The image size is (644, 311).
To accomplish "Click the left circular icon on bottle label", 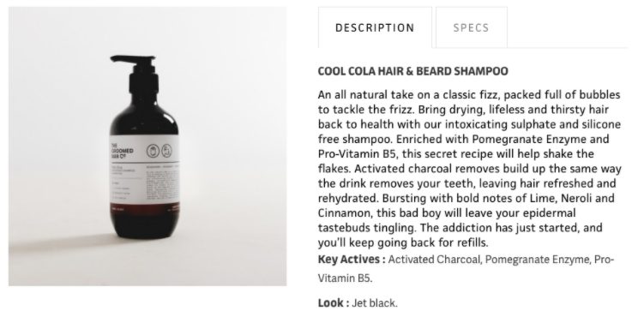I will tap(153, 151).
